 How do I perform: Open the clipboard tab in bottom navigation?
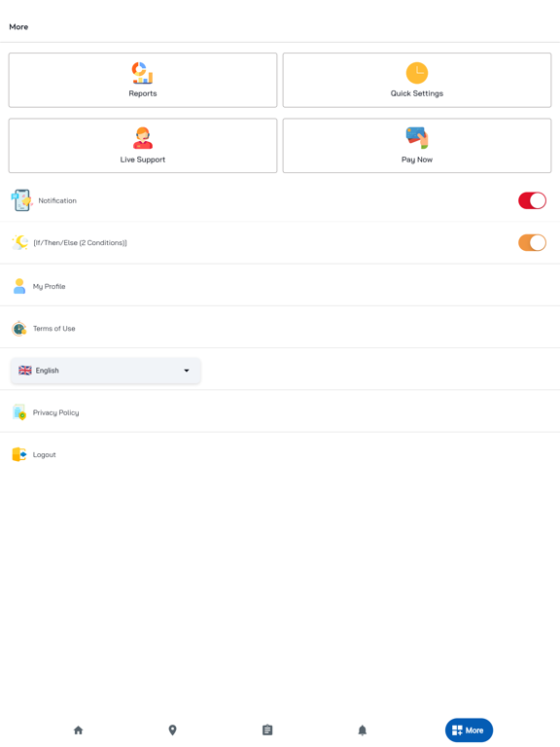(x=267, y=729)
